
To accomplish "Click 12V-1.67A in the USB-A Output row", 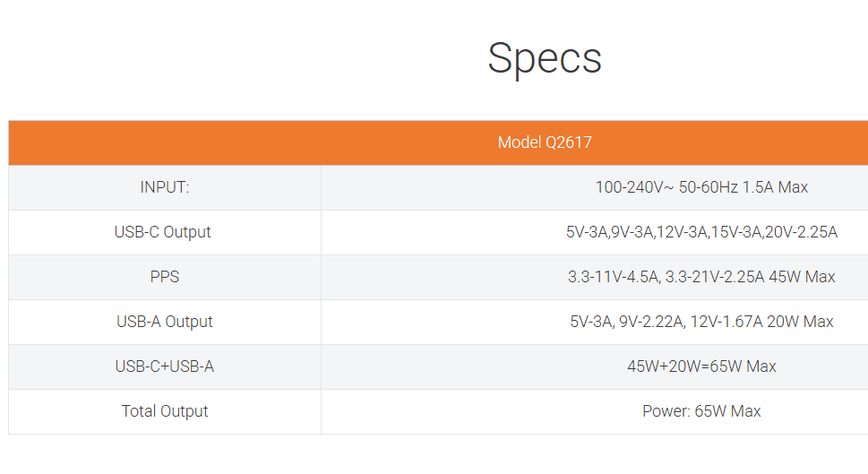I will [x=725, y=322].
